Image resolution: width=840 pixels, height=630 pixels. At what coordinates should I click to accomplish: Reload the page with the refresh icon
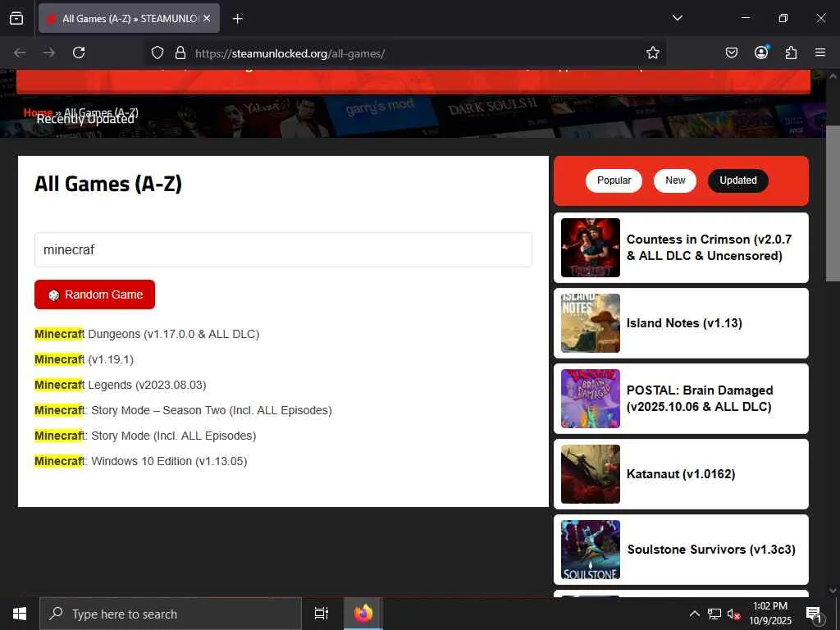coord(79,52)
